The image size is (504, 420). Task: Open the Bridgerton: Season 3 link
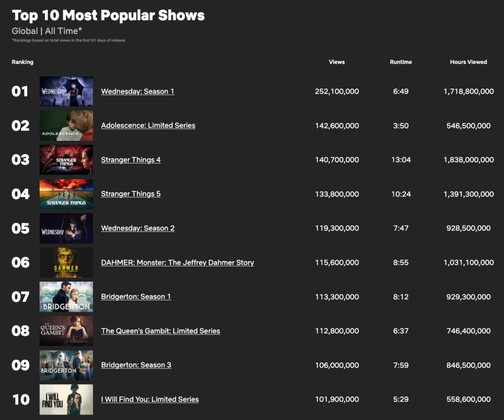click(x=136, y=365)
